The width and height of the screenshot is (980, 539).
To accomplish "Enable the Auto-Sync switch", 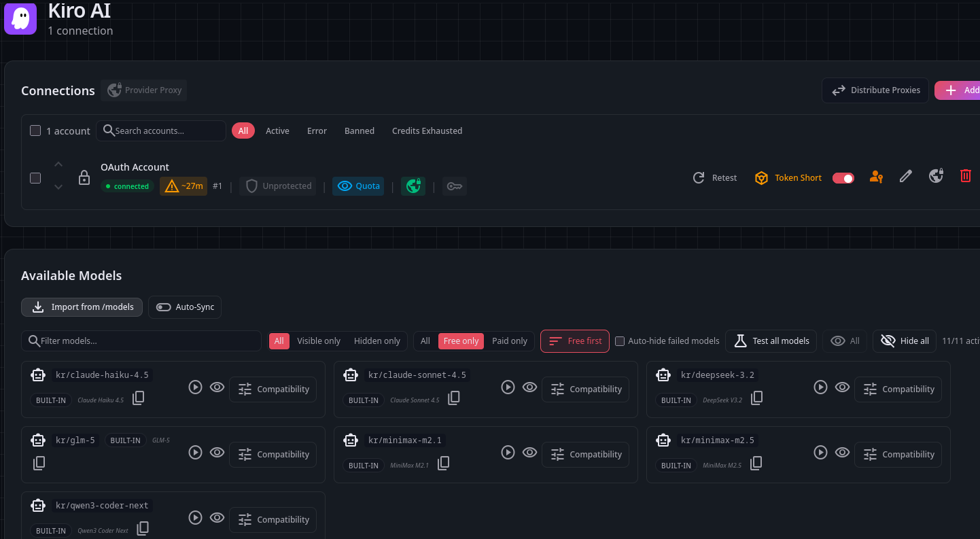I will pos(164,307).
